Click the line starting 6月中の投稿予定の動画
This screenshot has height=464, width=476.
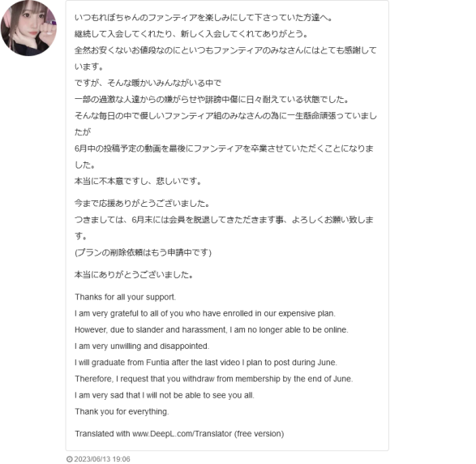[x=224, y=157]
